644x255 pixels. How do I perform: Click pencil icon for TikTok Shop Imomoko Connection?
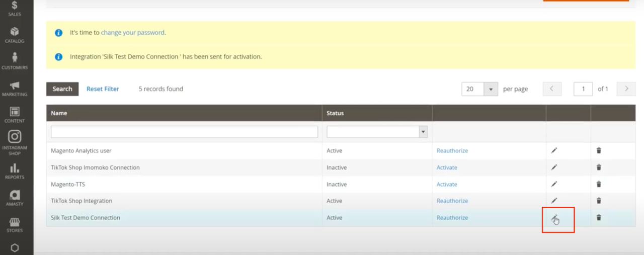pyautogui.click(x=554, y=167)
